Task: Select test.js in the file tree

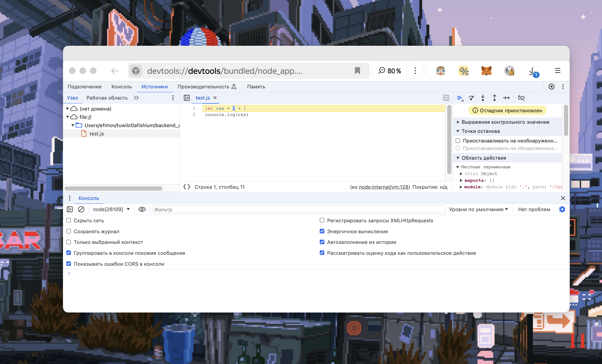Action: pyautogui.click(x=97, y=134)
